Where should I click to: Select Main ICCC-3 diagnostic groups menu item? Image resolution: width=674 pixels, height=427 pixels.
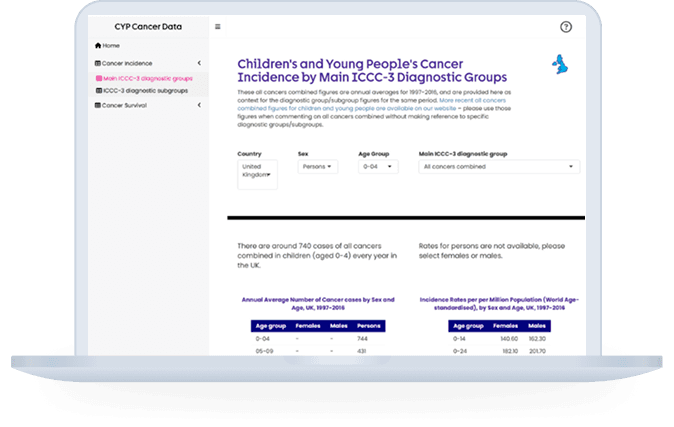[x=148, y=77]
